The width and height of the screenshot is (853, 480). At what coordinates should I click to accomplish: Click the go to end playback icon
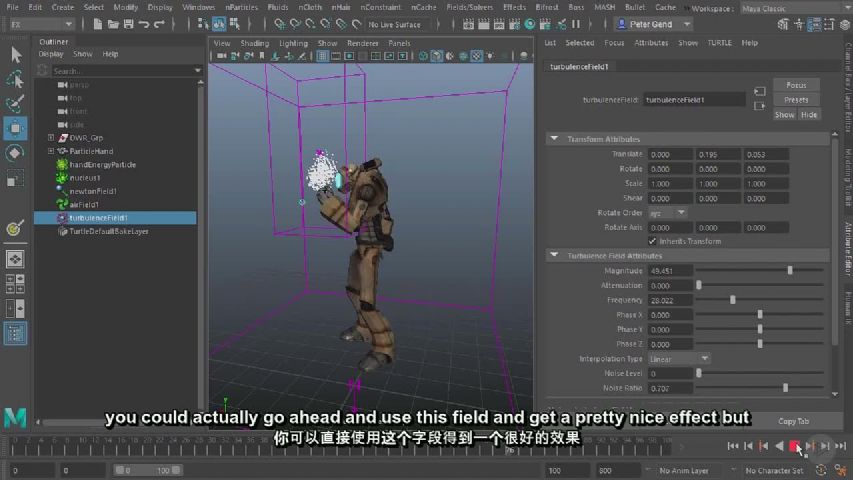pos(840,446)
